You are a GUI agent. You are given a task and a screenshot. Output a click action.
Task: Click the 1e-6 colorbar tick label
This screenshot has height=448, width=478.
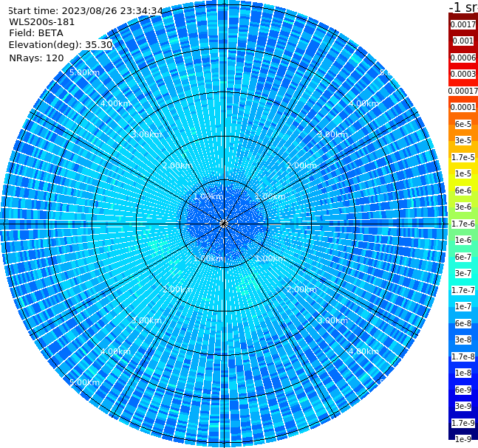[x=463, y=240]
